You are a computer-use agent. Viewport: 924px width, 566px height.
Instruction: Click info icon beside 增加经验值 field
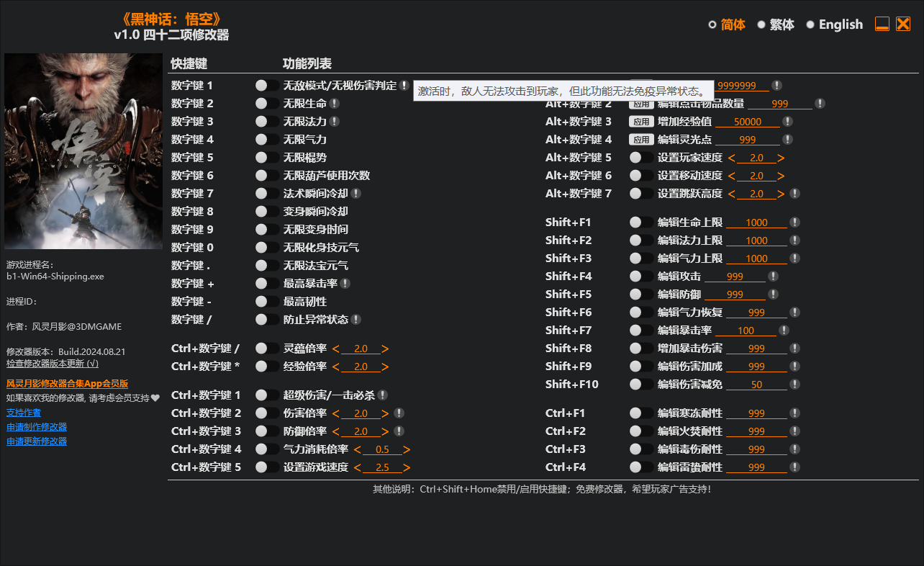point(788,121)
